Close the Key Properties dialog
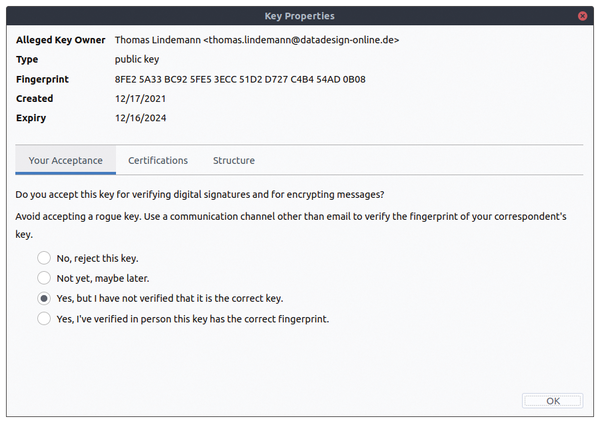 (x=582, y=16)
